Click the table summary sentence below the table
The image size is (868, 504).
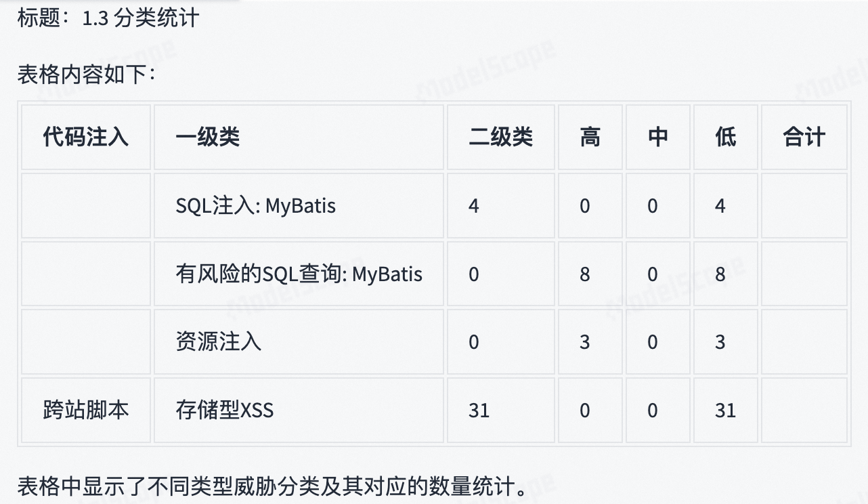pyautogui.click(x=271, y=486)
